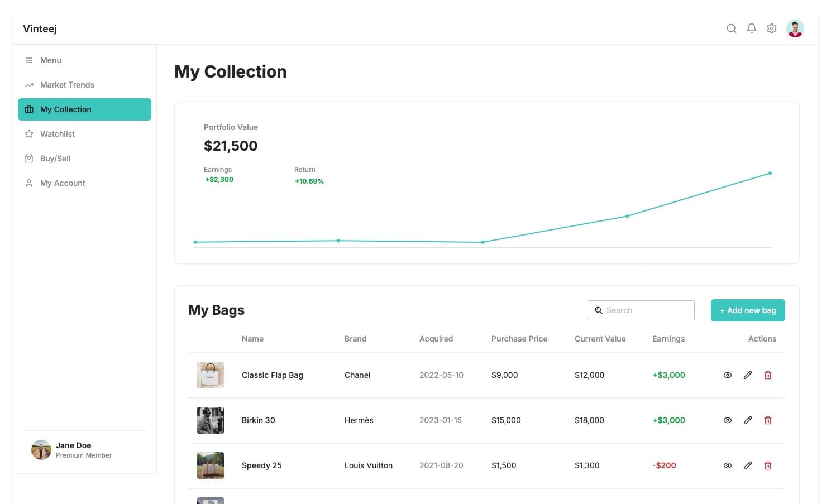Select My Collection menu label
The image size is (831, 504).
(x=66, y=109)
